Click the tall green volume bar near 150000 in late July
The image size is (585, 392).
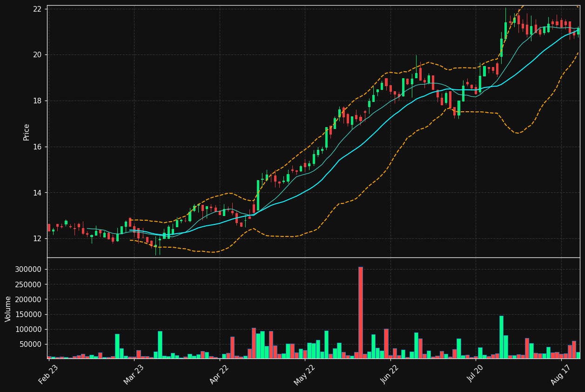coord(501,337)
